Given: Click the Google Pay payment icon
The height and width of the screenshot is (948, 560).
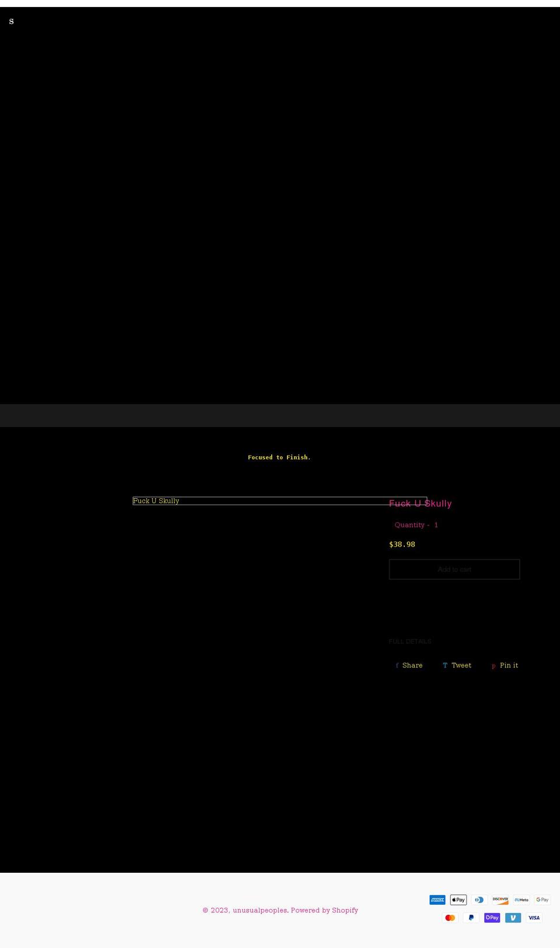Looking at the screenshot, I should [x=542, y=900].
